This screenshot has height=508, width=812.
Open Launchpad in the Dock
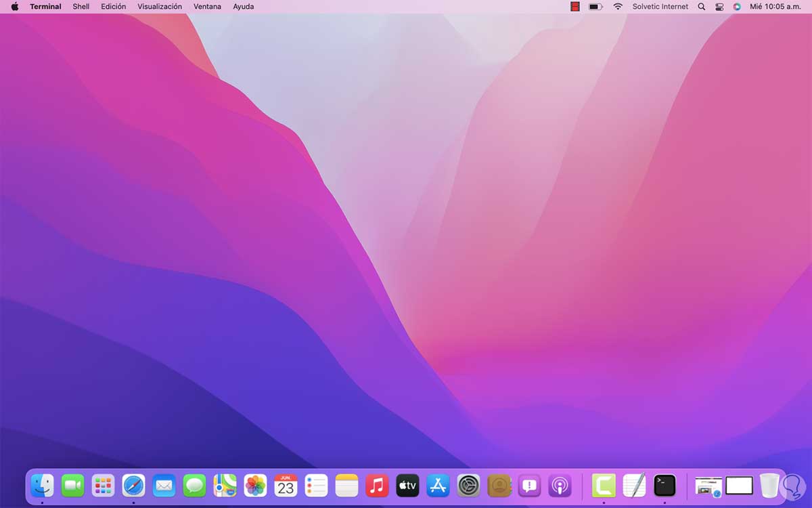coord(103,486)
